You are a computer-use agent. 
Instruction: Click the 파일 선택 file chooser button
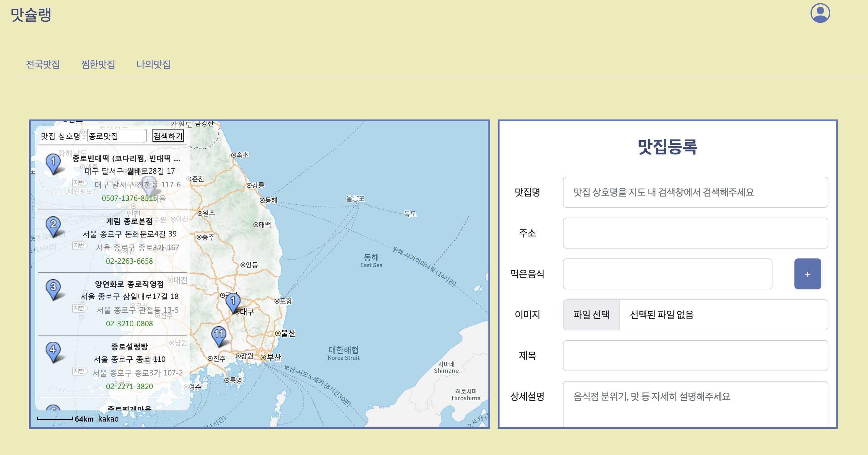click(x=591, y=315)
